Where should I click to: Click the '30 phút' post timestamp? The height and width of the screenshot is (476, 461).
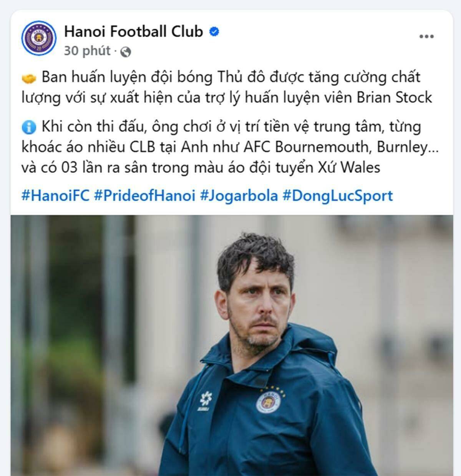tap(87, 51)
